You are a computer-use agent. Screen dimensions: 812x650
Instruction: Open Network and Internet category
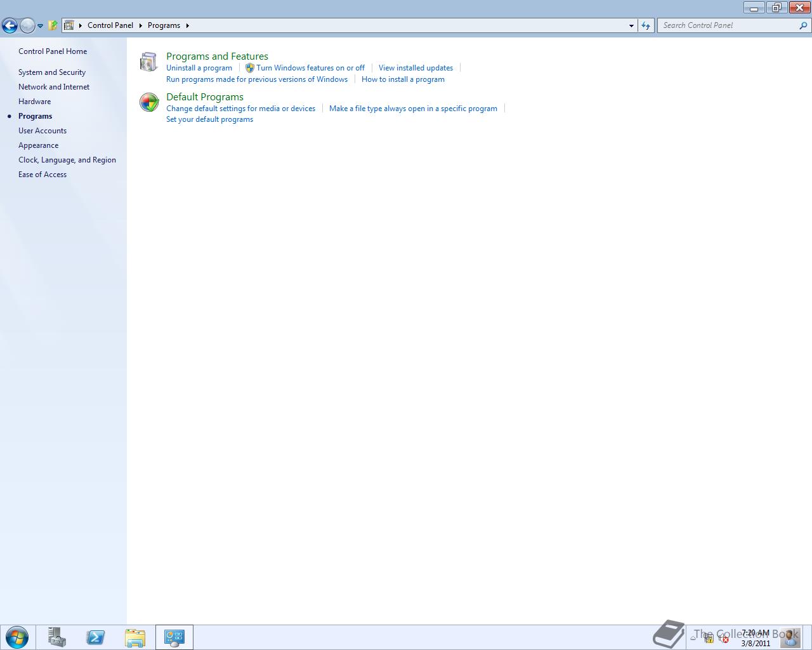pyautogui.click(x=54, y=87)
